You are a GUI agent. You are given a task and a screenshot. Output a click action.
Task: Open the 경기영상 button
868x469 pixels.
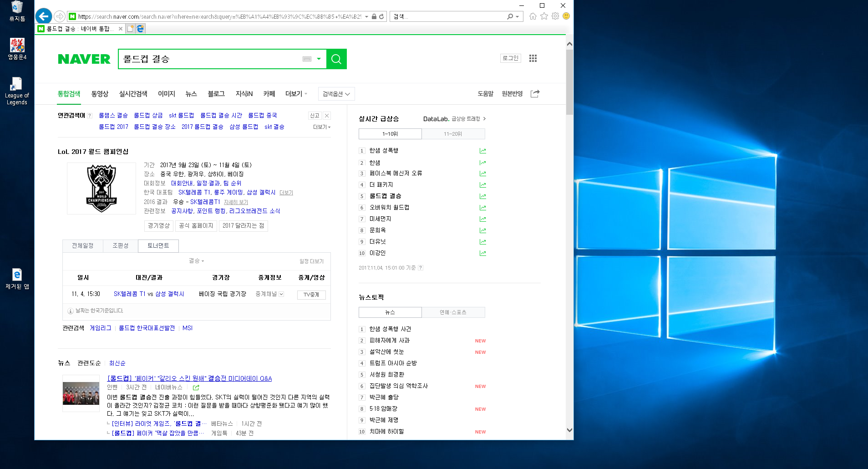[159, 226]
